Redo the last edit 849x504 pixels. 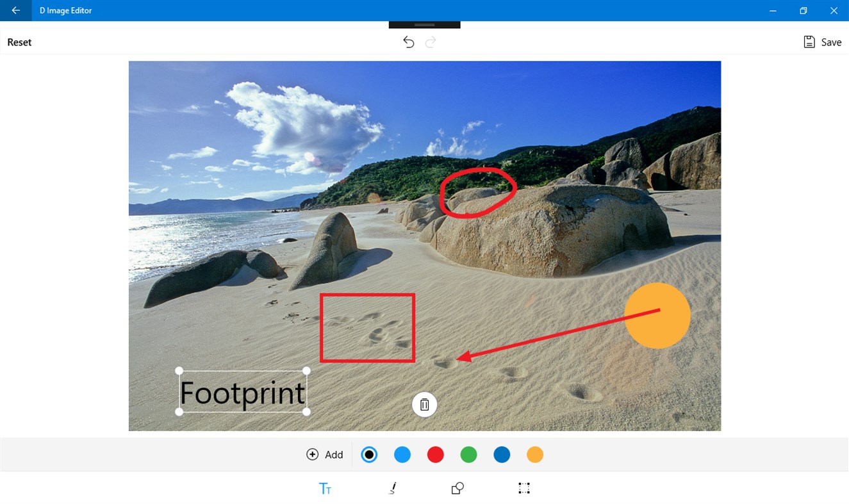click(x=430, y=42)
